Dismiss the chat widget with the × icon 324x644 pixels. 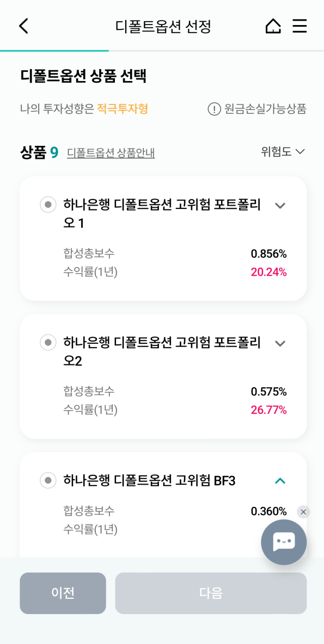pos(303,512)
